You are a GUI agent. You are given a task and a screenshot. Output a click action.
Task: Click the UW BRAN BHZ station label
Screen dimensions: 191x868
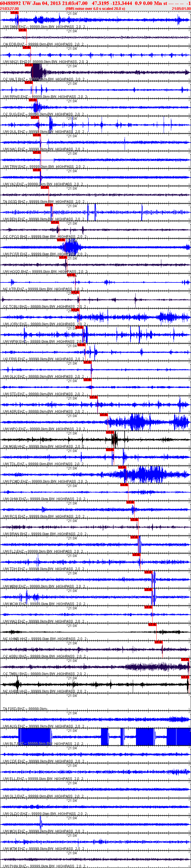[15, 534]
